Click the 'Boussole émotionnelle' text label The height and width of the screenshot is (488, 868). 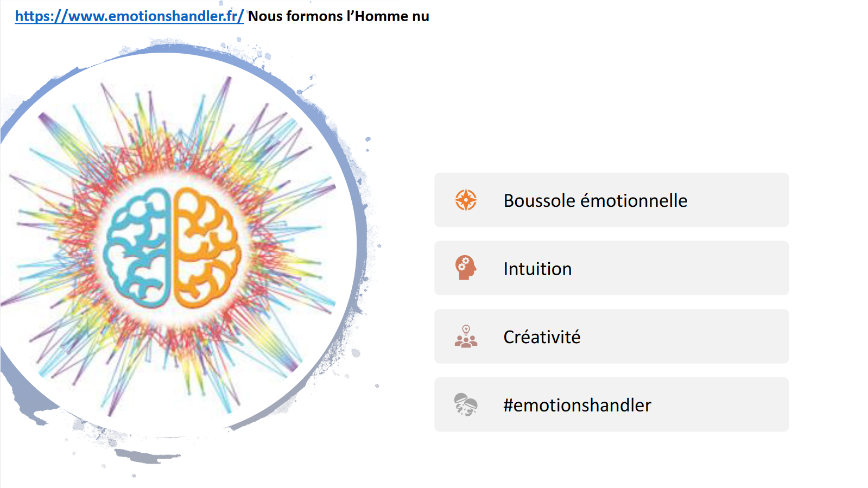595,201
